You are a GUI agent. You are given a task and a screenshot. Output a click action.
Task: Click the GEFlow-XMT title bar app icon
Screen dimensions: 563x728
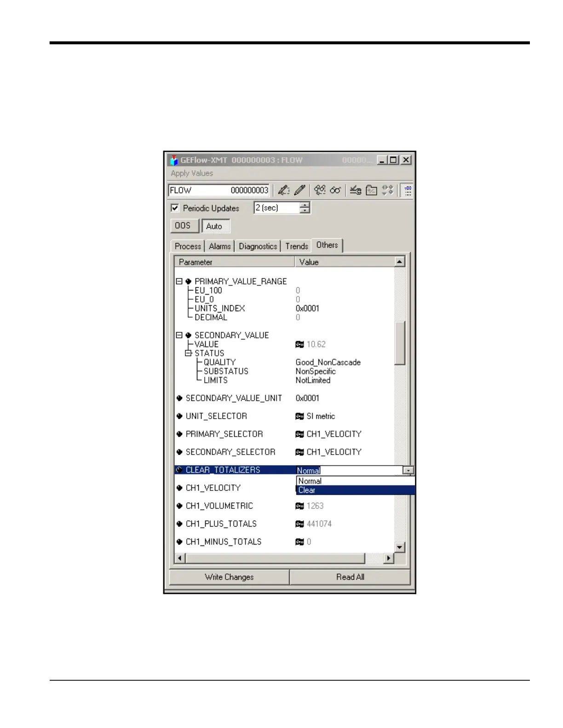(x=174, y=160)
